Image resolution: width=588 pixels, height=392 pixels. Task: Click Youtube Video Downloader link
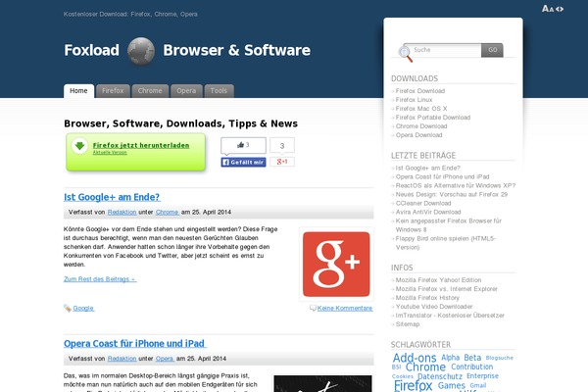tap(434, 307)
